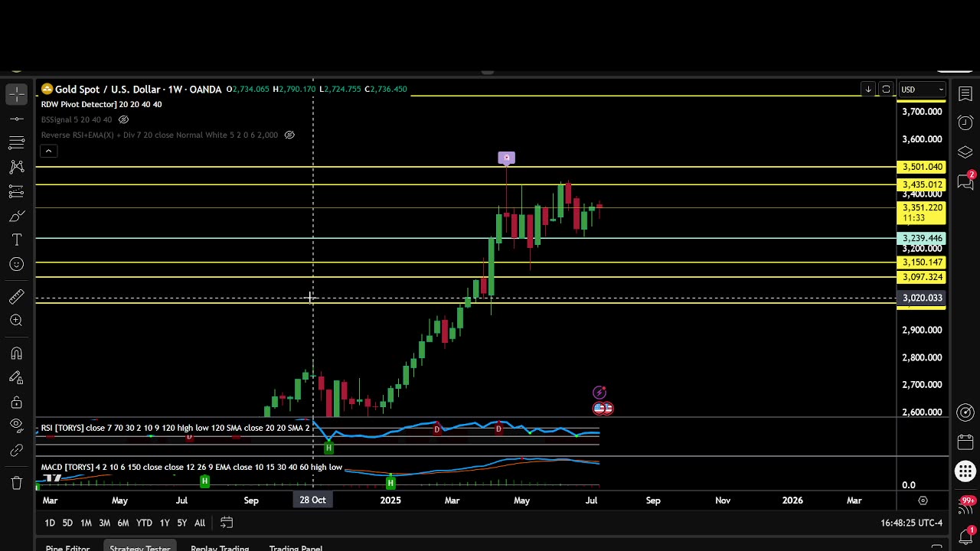Set time range to 5Y

(181, 523)
